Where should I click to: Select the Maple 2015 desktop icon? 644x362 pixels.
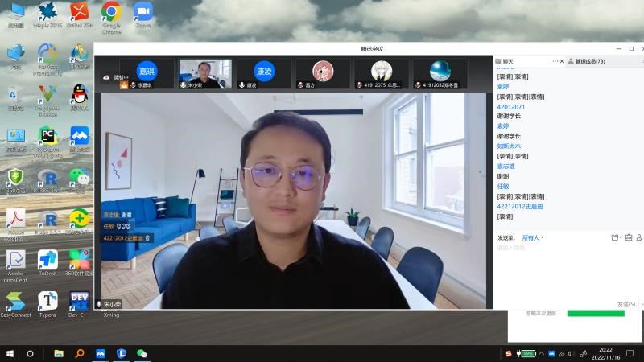click(x=47, y=13)
